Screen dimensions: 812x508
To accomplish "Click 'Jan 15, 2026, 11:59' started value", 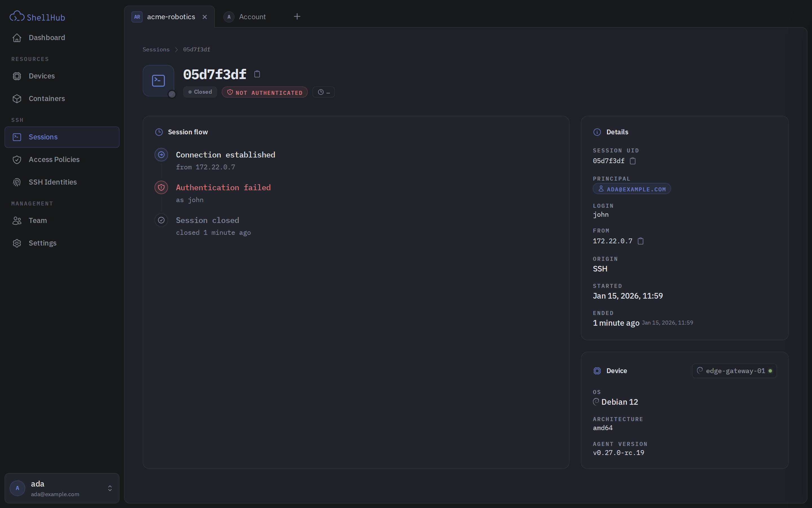I will pos(628,296).
